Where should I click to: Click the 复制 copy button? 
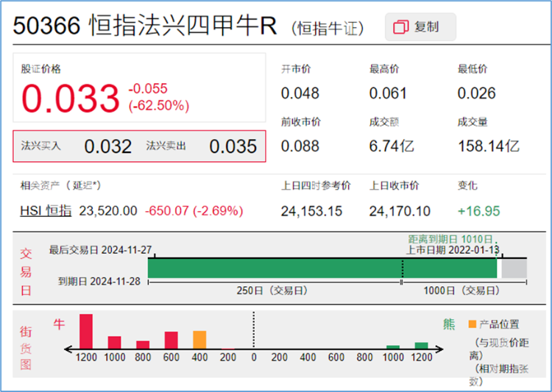coord(420,27)
